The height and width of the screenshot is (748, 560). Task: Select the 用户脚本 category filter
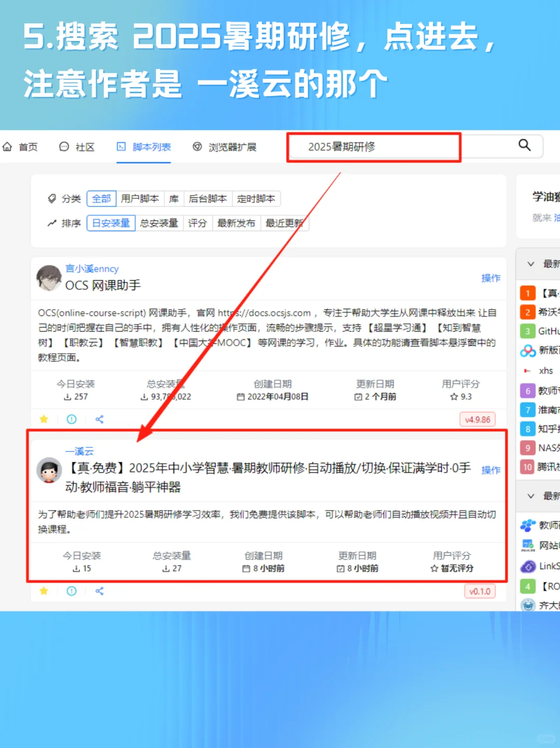pyautogui.click(x=140, y=199)
